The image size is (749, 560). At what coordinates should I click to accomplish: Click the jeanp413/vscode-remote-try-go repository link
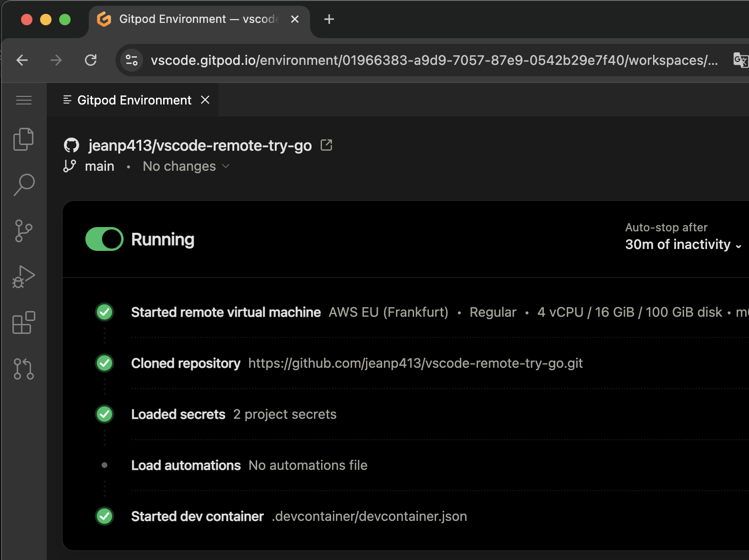[200, 145]
